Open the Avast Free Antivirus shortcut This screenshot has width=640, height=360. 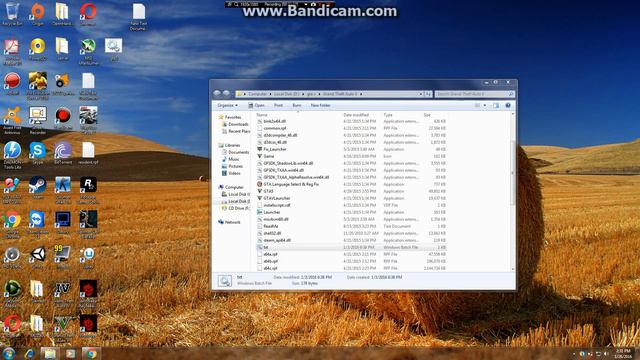click(12, 120)
